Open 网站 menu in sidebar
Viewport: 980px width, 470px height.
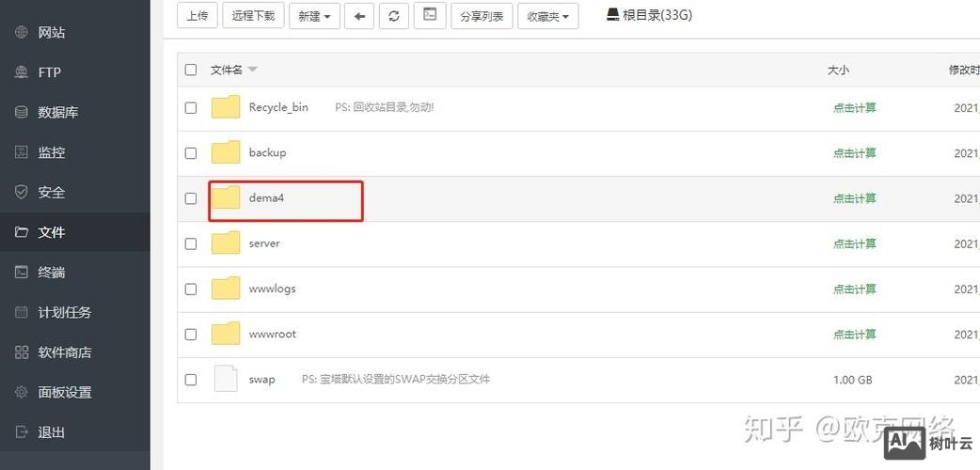point(75,33)
